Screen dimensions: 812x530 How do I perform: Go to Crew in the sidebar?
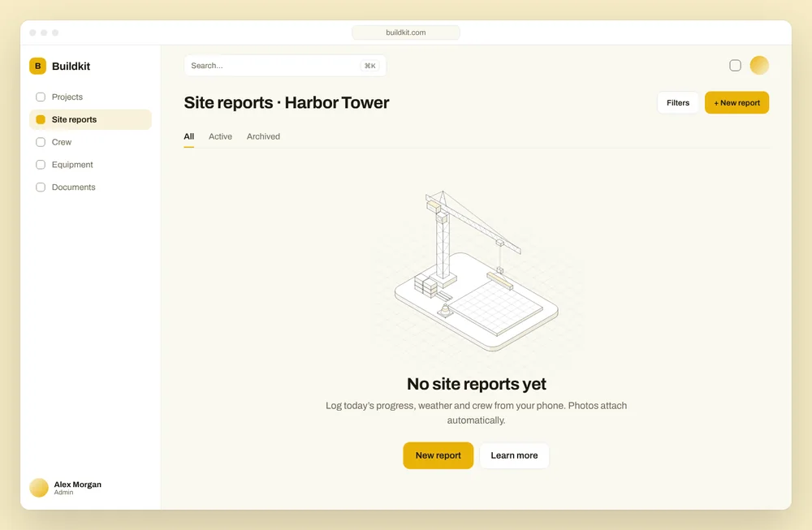pos(91,142)
